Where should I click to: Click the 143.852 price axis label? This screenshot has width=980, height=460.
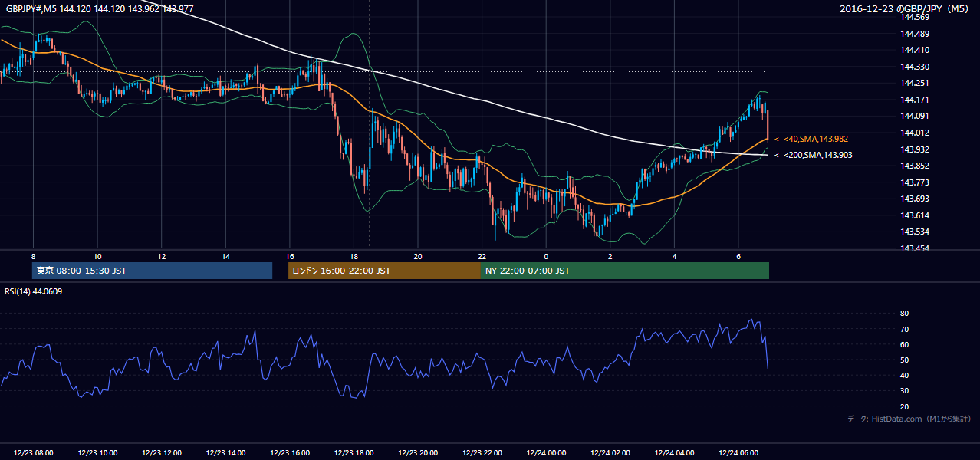pos(915,166)
